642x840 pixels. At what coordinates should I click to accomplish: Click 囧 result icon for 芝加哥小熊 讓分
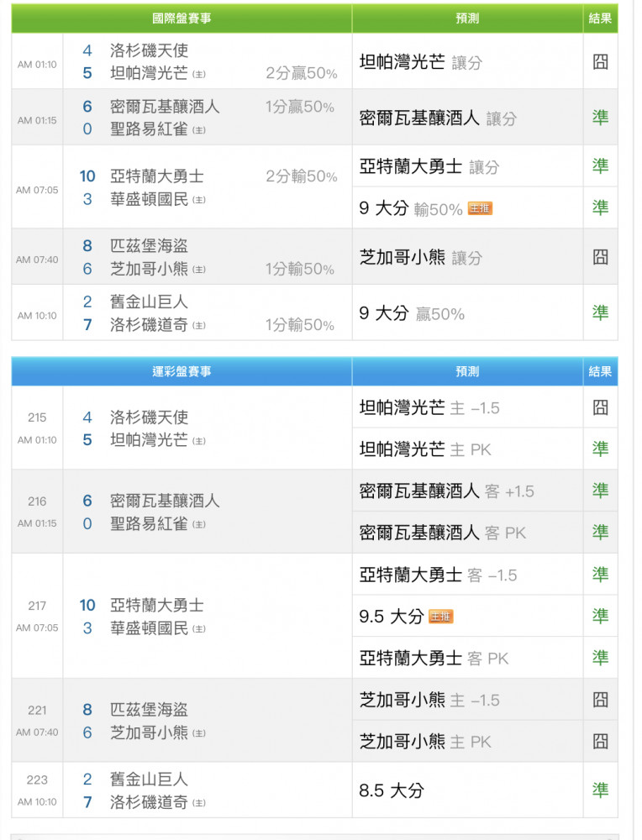[x=600, y=257]
